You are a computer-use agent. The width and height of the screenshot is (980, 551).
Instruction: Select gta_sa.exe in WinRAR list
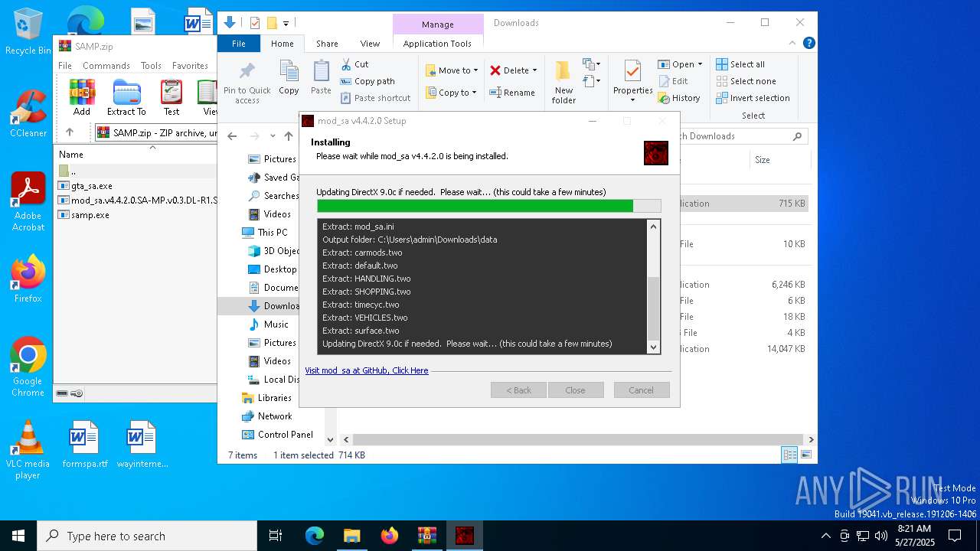92,185
